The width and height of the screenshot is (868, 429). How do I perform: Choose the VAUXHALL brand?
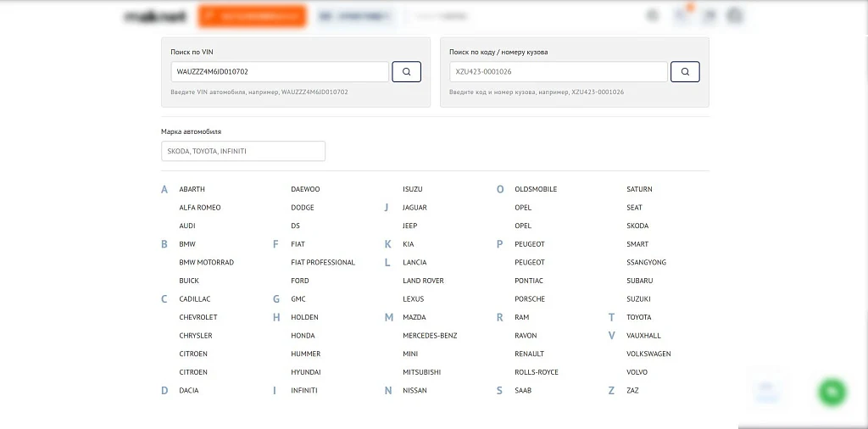point(643,336)
